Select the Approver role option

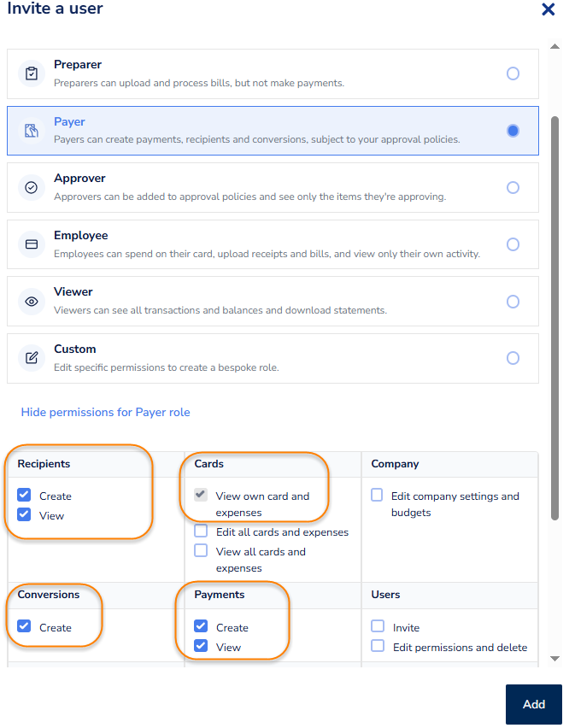513,187
